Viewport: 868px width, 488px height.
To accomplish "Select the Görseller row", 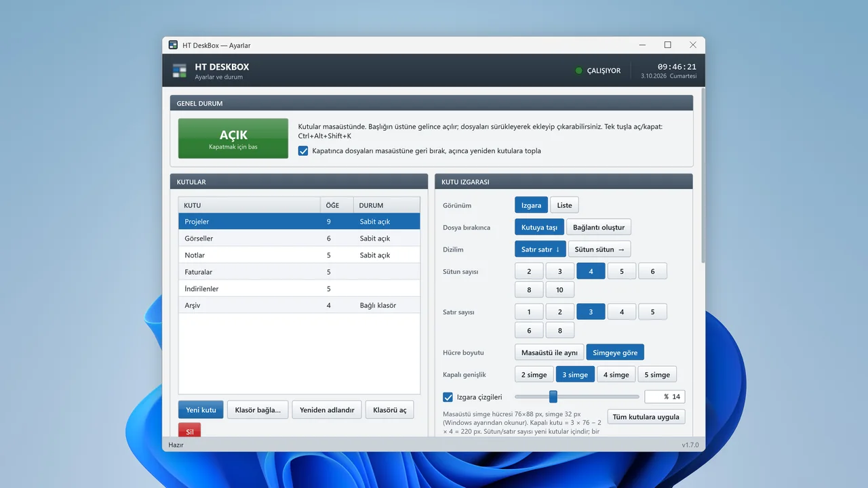I will coord(299,239).
